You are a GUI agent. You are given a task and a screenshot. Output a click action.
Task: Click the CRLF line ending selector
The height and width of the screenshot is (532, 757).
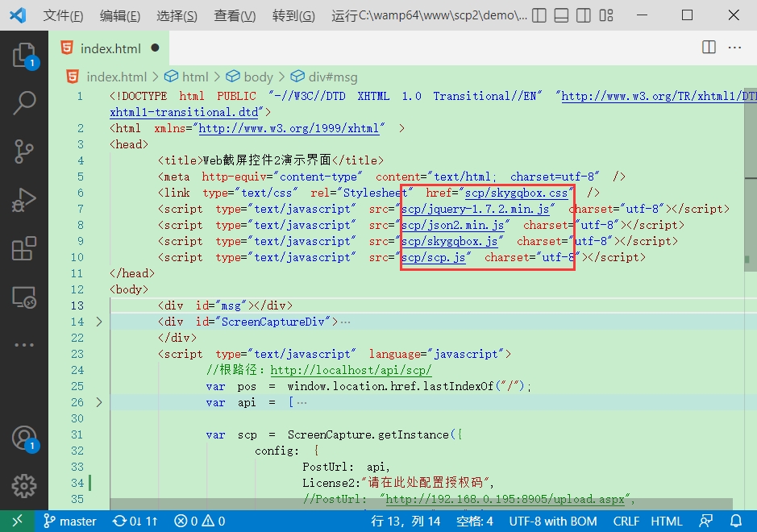(626, 521)
